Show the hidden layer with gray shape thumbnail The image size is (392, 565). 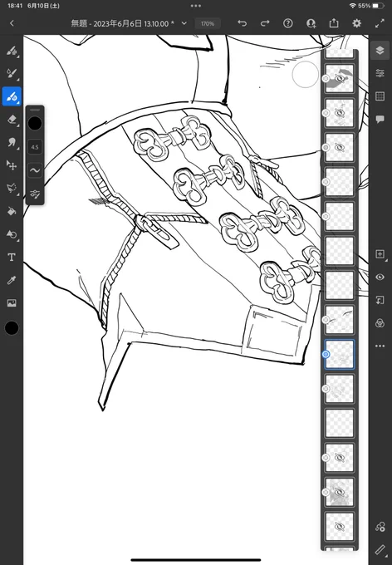coord(339,78)
